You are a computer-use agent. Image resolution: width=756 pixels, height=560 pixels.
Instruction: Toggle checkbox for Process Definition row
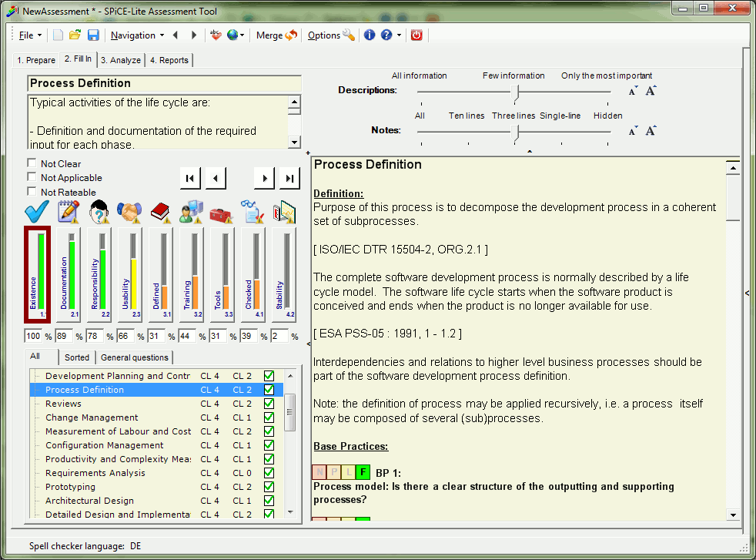[x=269, y=390]
